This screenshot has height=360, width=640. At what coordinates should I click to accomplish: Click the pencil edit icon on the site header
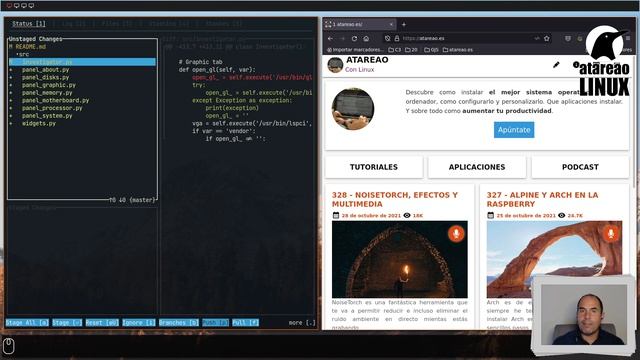point(556,65)
